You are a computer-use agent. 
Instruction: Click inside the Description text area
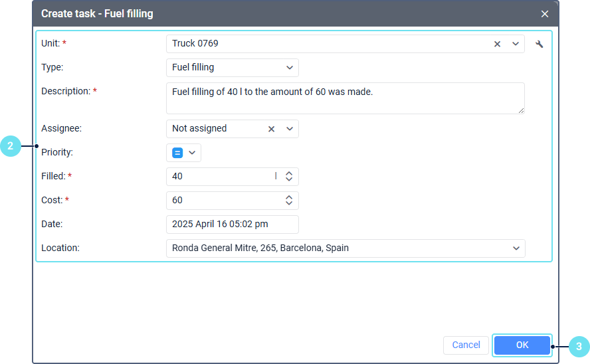coord(345,98)
